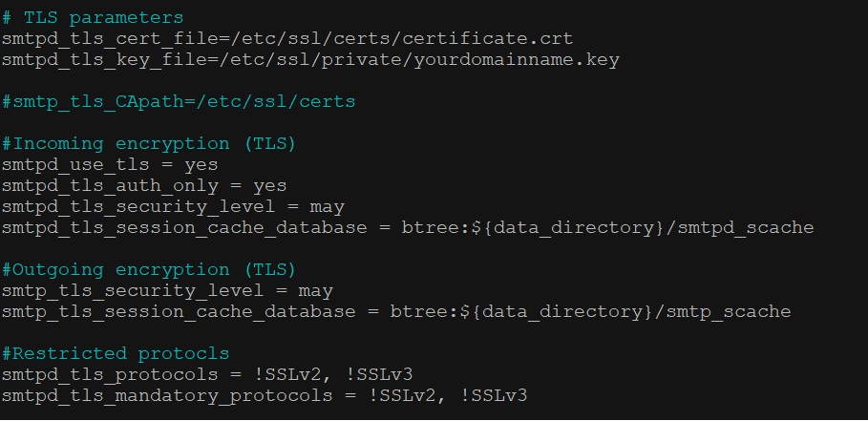This screenshot has width=868, height=421.
Task: Click '!SSLv2' on the mandatory_protocols line
Action: pos(402,396)
